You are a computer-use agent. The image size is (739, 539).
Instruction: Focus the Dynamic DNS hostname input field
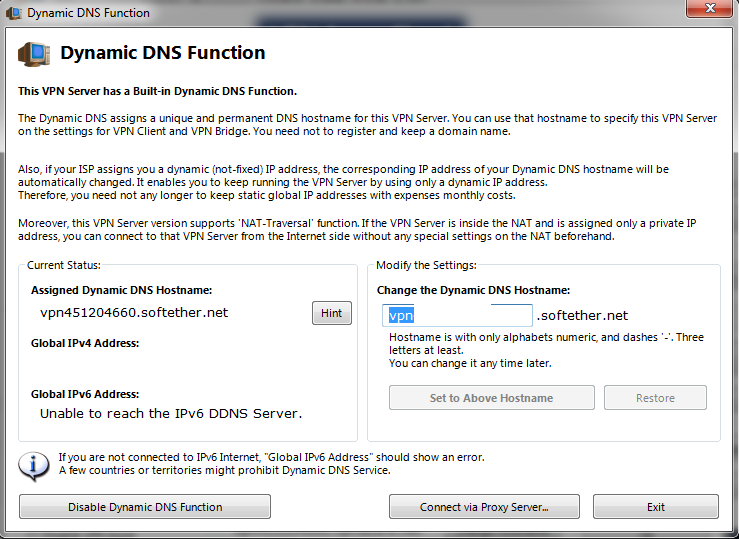(457, 315)
